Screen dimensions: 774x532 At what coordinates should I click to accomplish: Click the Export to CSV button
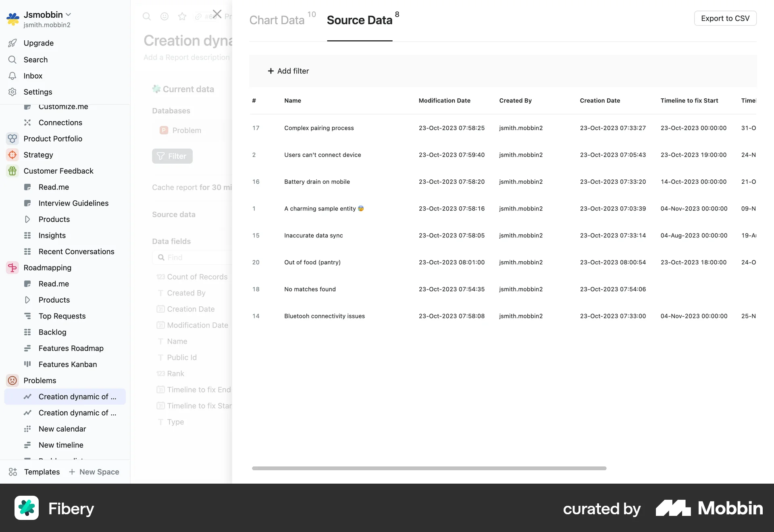click(725, 18)
